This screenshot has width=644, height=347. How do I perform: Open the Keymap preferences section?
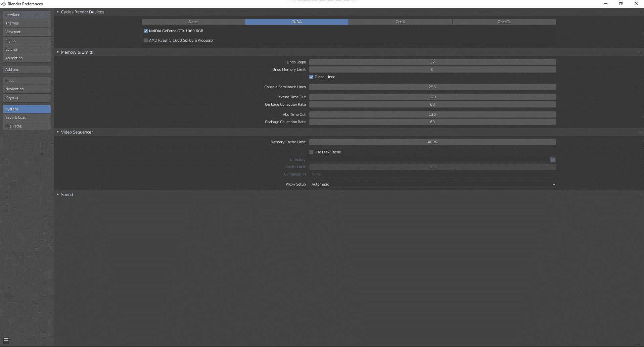tap(27, 98)
